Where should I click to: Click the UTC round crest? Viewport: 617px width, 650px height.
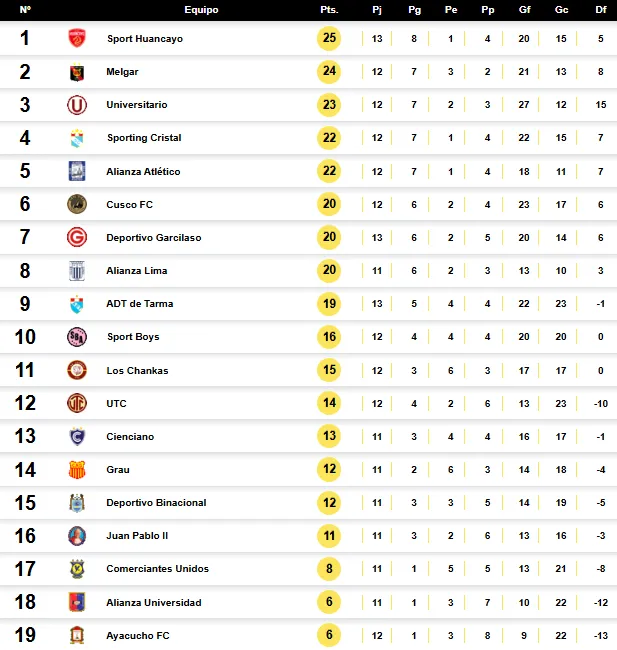coord(77,403)
